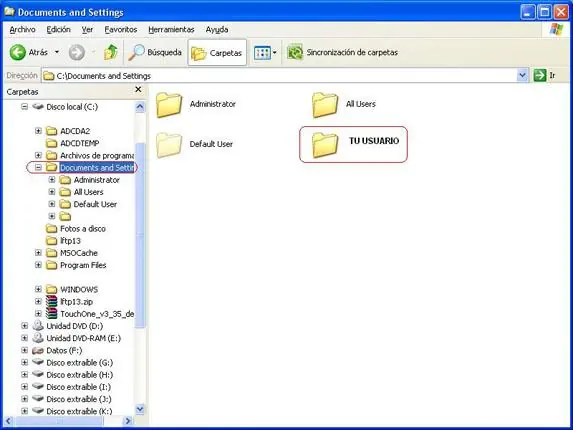573x430 pixels.
Task: Go up one folder level icon
Action: (x=111, y=52)
